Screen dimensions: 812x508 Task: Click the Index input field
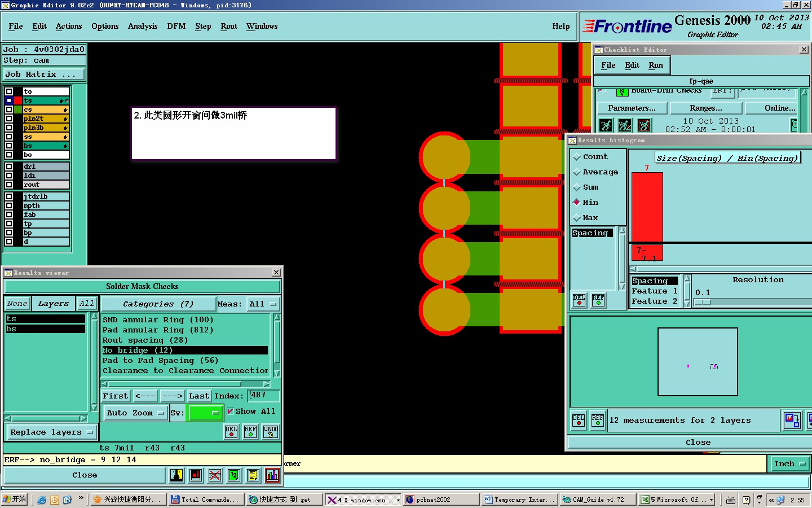(263, 396)
